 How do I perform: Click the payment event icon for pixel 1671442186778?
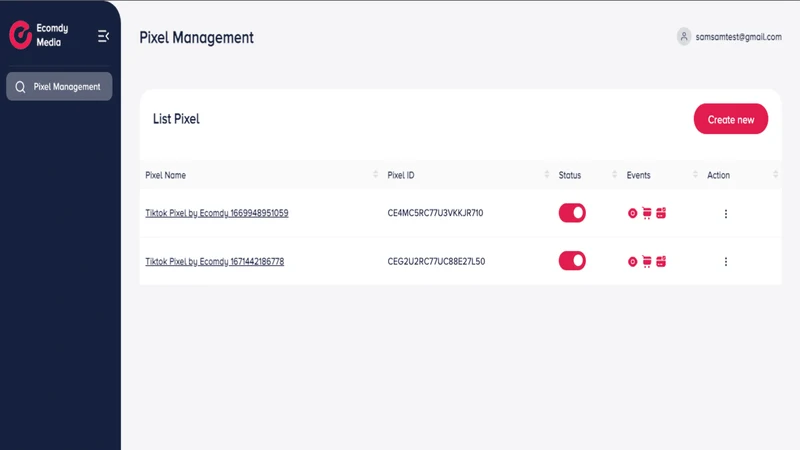tap(661, 261)
